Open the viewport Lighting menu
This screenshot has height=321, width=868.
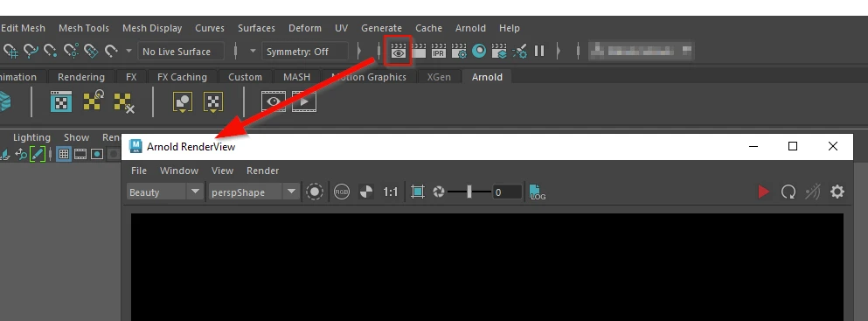[31, 137]
